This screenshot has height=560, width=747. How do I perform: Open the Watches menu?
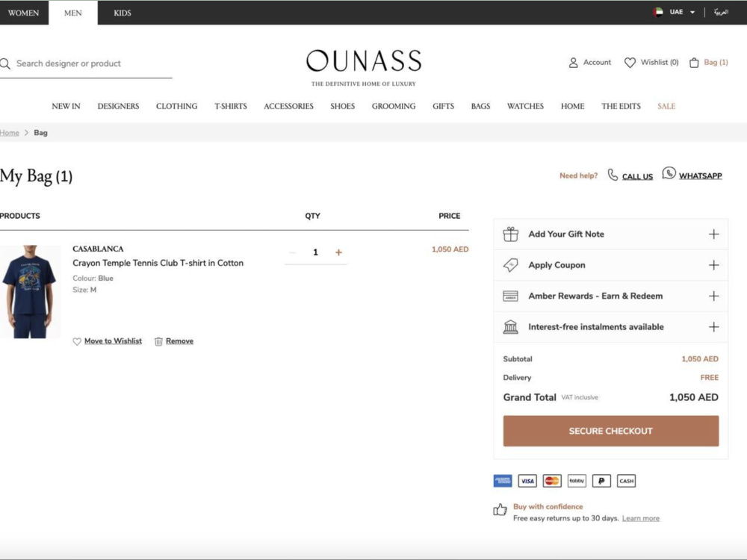(x=525, y=106)
